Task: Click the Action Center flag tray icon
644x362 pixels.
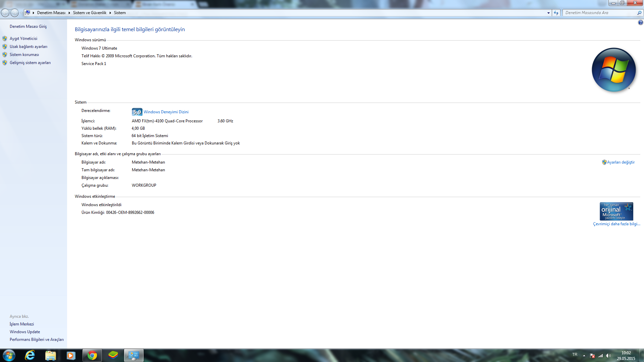Action: (x=592, y=356)
